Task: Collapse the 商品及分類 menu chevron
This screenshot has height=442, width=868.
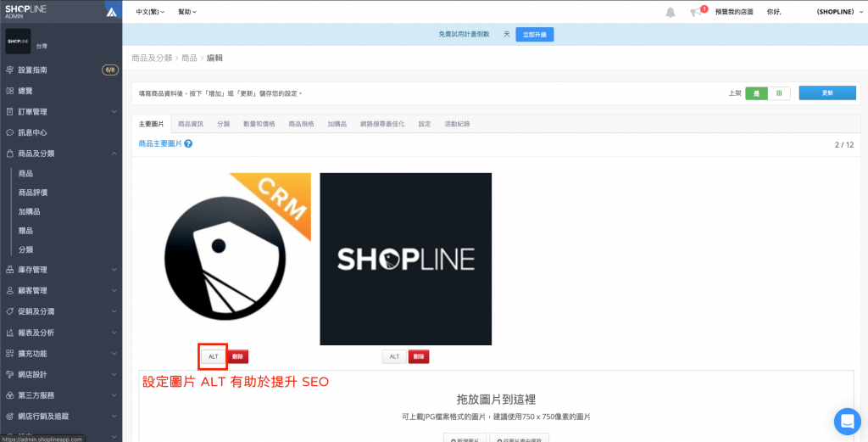Action: [x=114, y=154]
